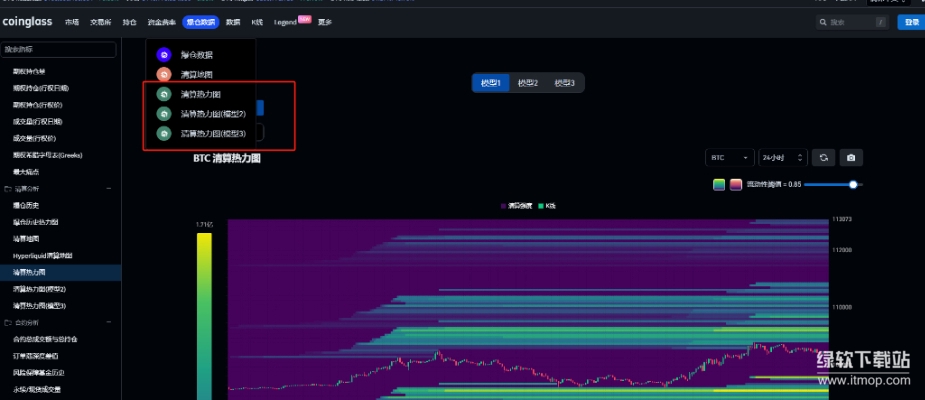Viewport: 925px width, 400px height.
Task: Click the blue 爆仓数据 menu icon
Action: (x=164, y=55)
